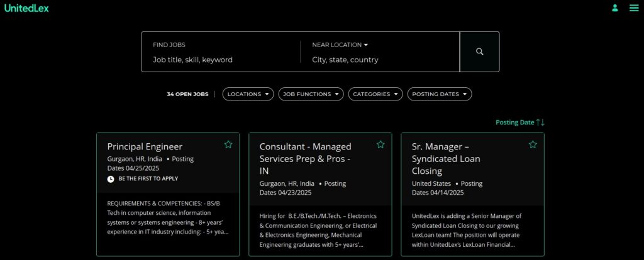This screenshot has width=644, height=260.
Task: Star the Consultant Managed Services job
Action: point(380,144)
